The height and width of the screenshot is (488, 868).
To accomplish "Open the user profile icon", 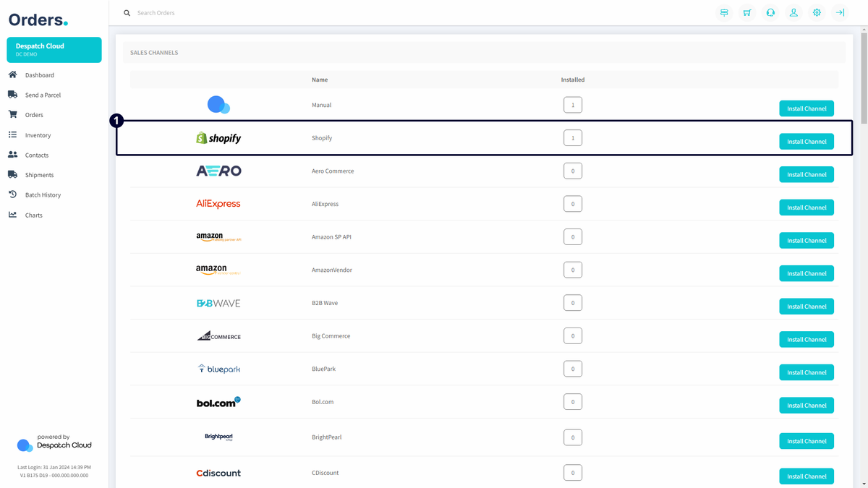I will [793, 13].
